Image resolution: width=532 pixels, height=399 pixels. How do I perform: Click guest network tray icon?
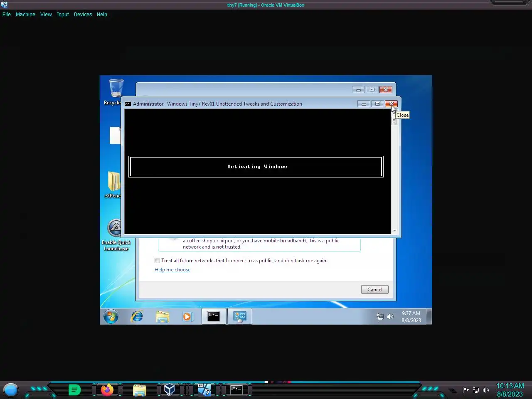(380, 317)
